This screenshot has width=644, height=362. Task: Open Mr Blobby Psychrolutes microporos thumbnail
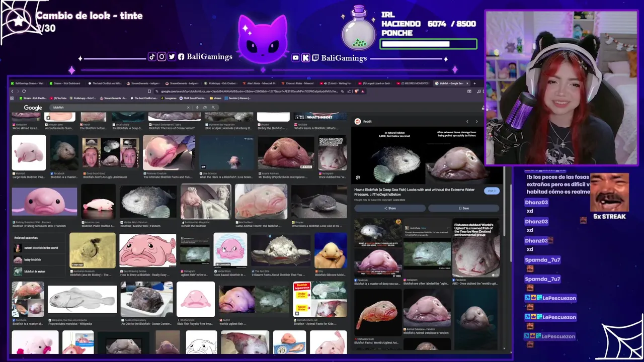[x=286, y=152]
